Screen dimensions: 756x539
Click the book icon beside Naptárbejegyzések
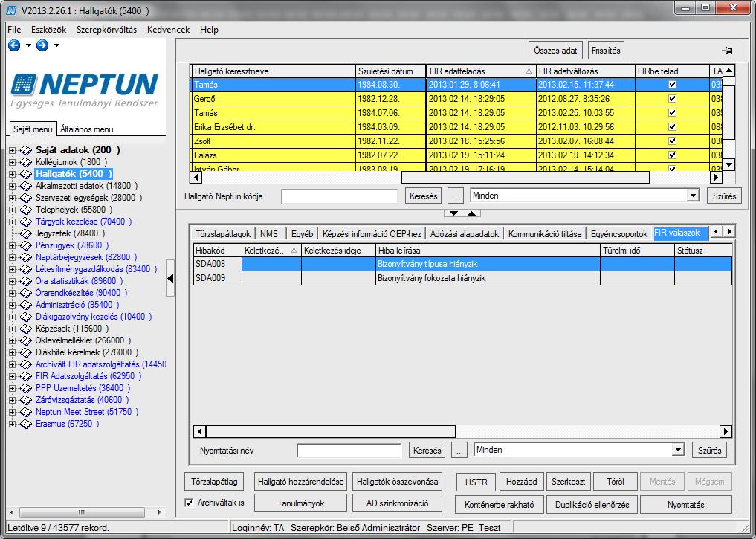[26, 257]
